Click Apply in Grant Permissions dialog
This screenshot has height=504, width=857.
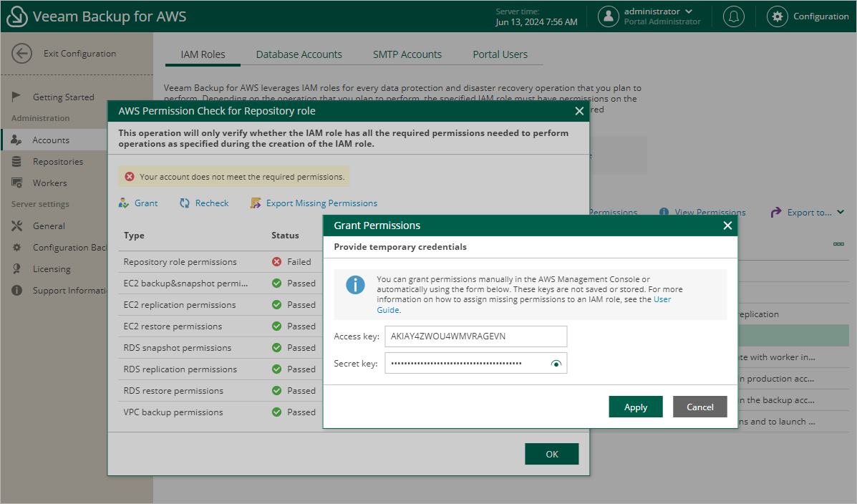636,407
